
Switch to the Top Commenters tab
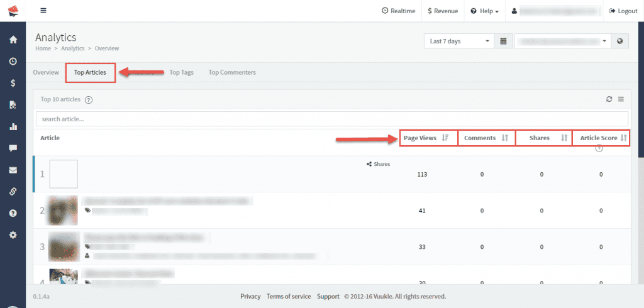click(232, 73)
